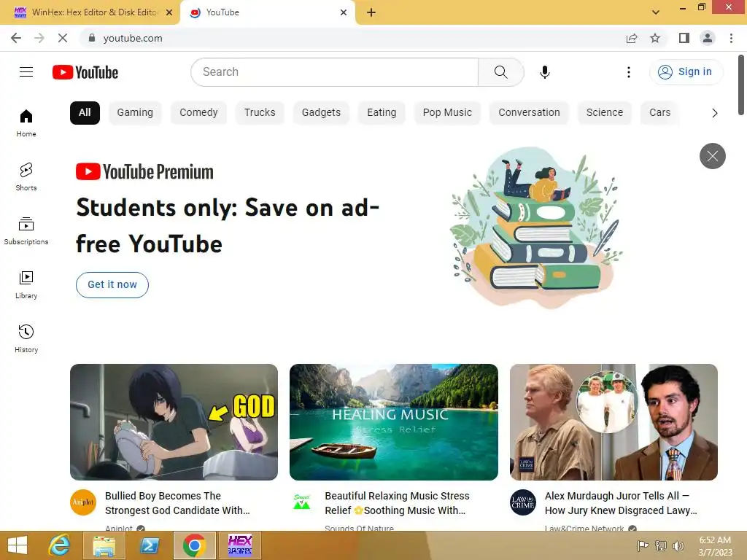Start voice search with microphone icon

[544, 72]
